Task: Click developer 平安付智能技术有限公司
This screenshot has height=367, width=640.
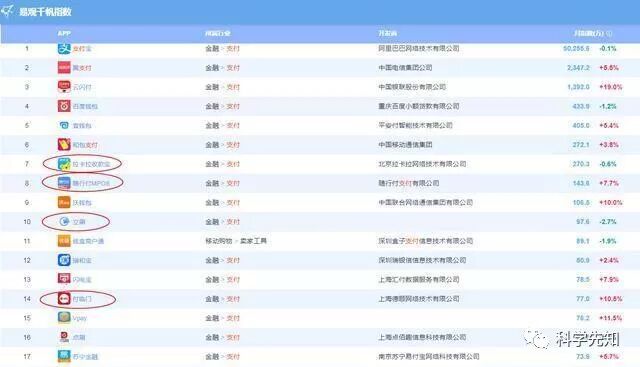Action: coord(415,125)
